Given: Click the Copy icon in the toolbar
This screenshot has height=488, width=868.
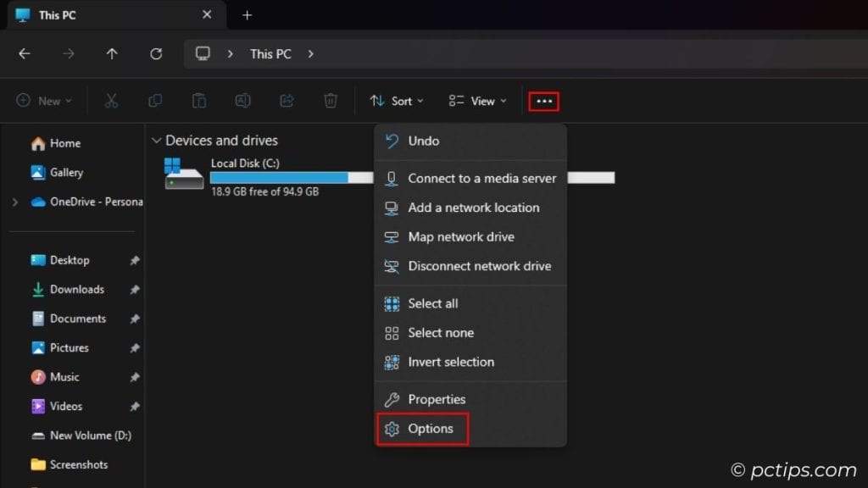Looking at the screenshot, I should pyautogui.click(x=155, y=101).
